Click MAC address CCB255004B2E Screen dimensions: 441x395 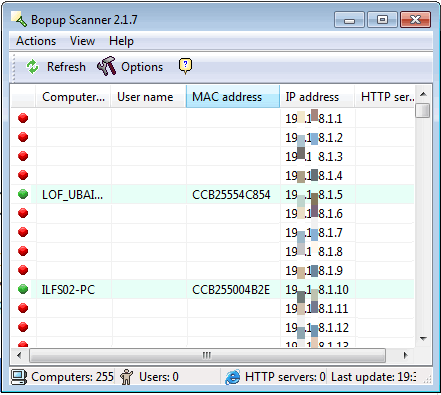[231, 289]
